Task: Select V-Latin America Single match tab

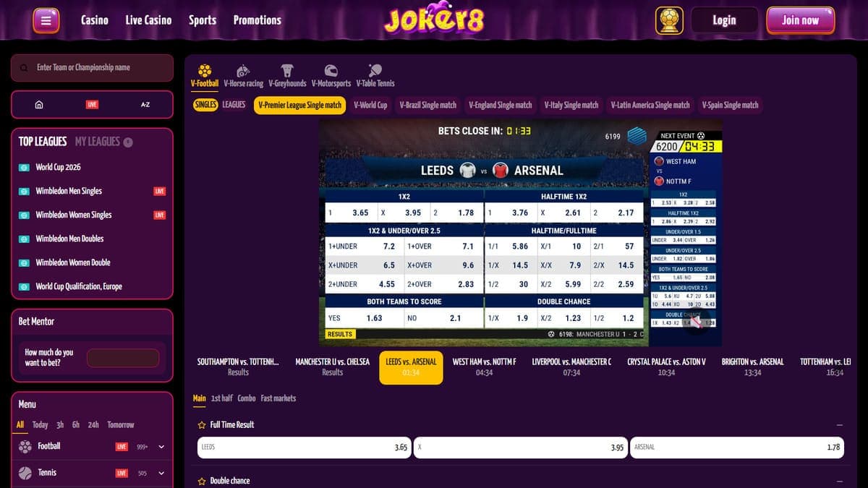Action: [x=650, y=105]
